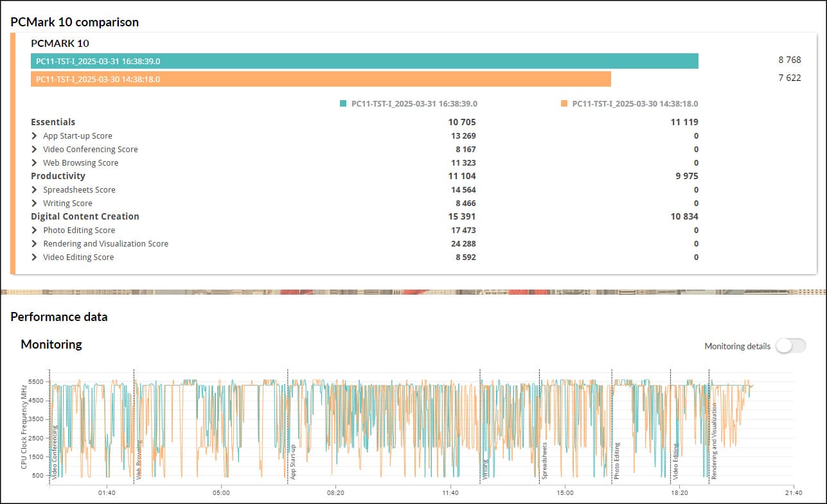The height and width of the screenshot is (504, 827).
Task: Click App Start-up value 13 269
Action: pyautogui.click(x=463, y=136)
